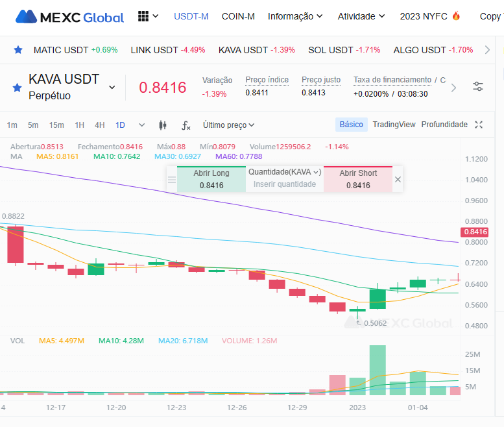Click the Abrir Long button
This screenshot has height=427, width=504.
(x=211, y=179)
